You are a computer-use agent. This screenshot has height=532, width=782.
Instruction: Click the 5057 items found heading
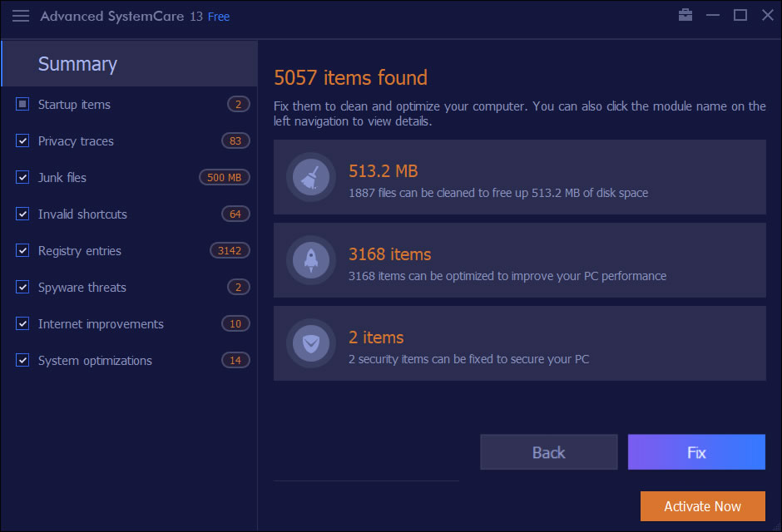tap(350, 77)
